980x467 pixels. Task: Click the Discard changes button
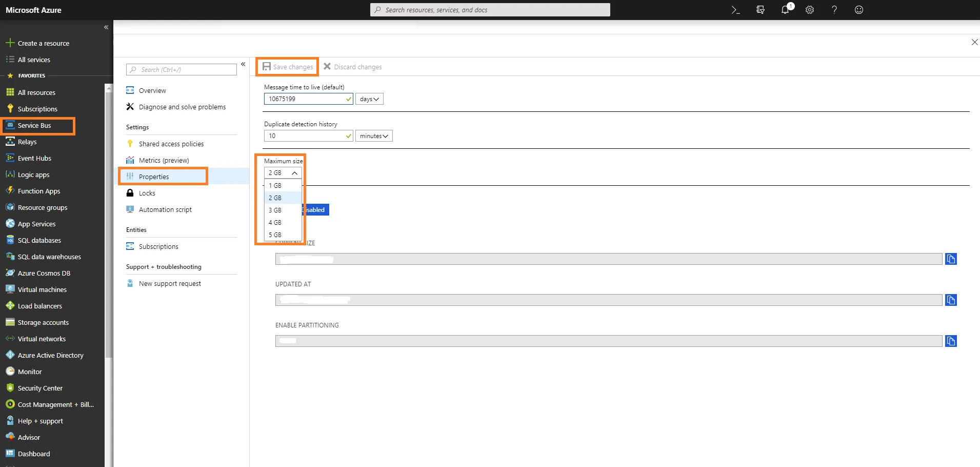tap(353, 67)
